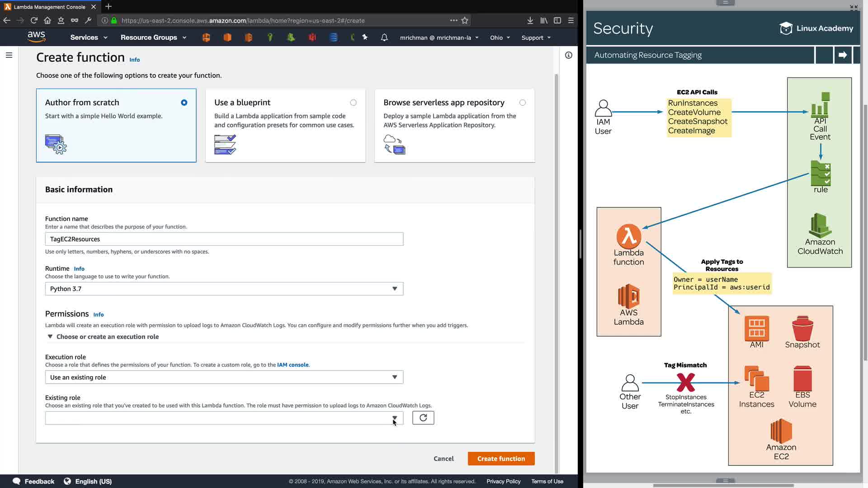Screen dimensions: 868x488
Task: Click the refresh roles button icon
Action: click(423, 418)
